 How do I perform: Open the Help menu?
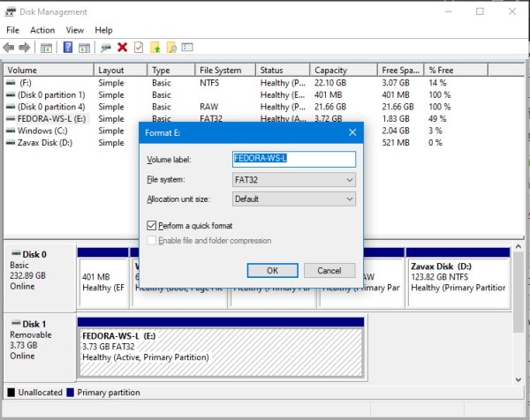[x=103, y=30]
